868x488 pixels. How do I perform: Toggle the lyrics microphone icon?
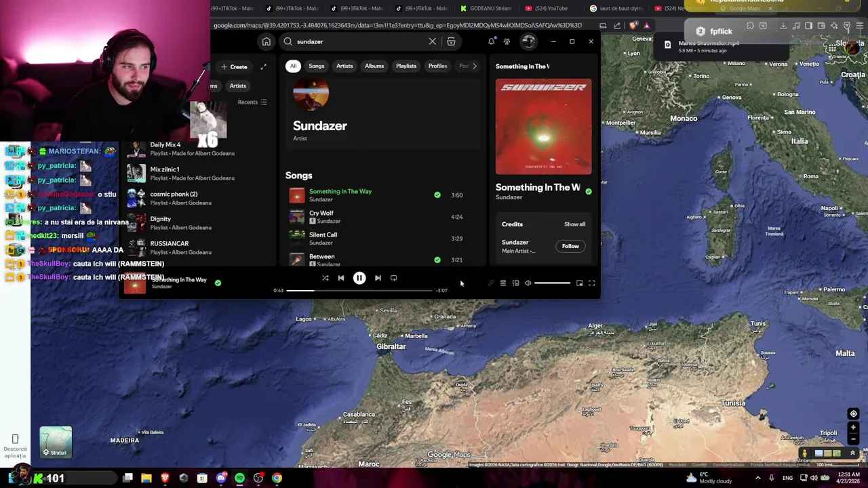pos(491,283)
